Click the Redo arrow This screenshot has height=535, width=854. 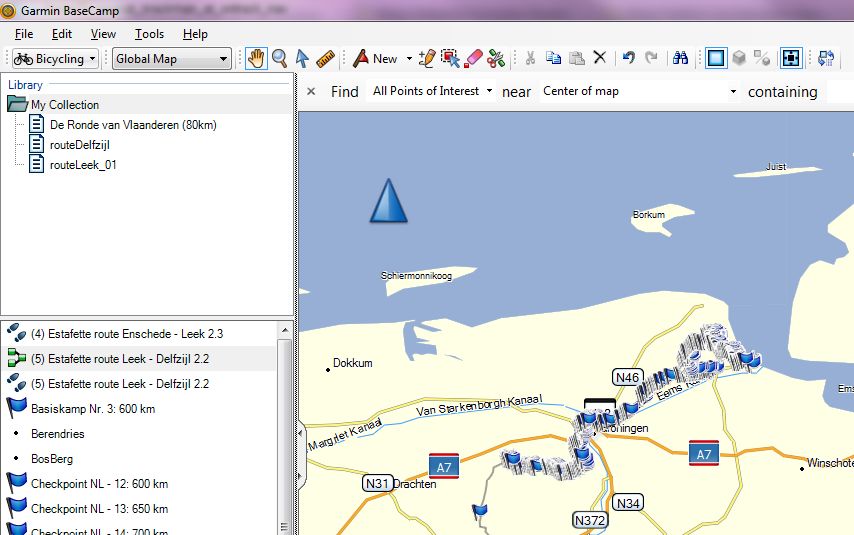coord(651,57)
